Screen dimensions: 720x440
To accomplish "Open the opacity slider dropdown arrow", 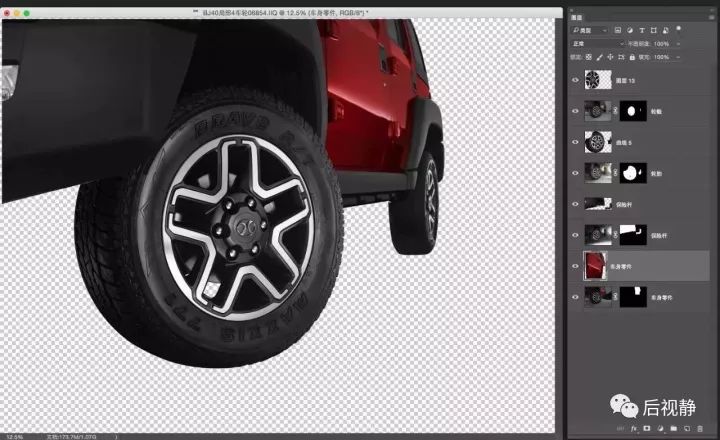I will point(678,44).
